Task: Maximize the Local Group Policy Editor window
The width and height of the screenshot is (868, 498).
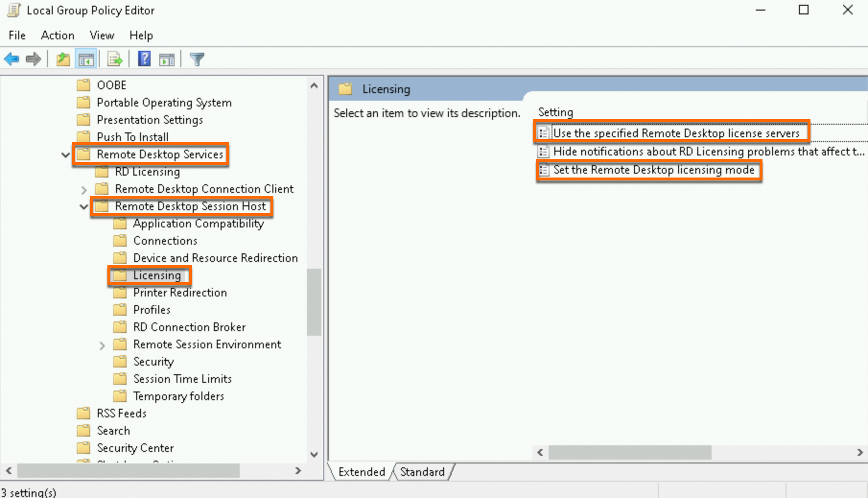Action: (804, 10)
